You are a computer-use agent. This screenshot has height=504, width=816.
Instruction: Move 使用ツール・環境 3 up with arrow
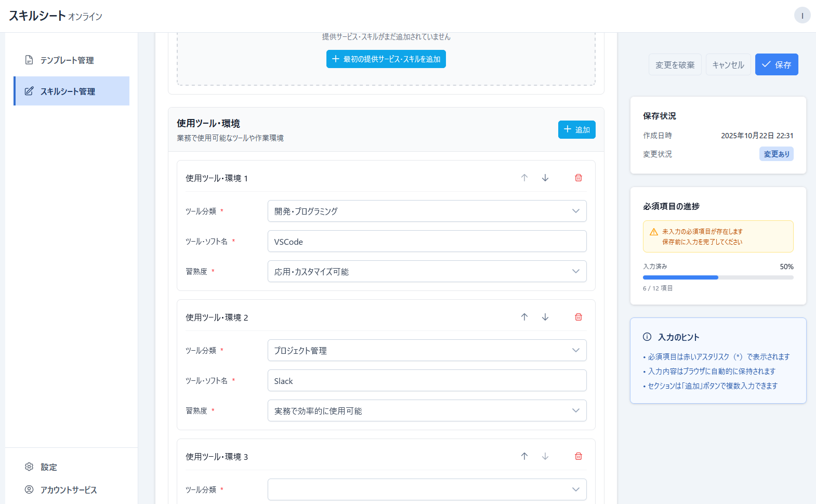tap(524, 456)
